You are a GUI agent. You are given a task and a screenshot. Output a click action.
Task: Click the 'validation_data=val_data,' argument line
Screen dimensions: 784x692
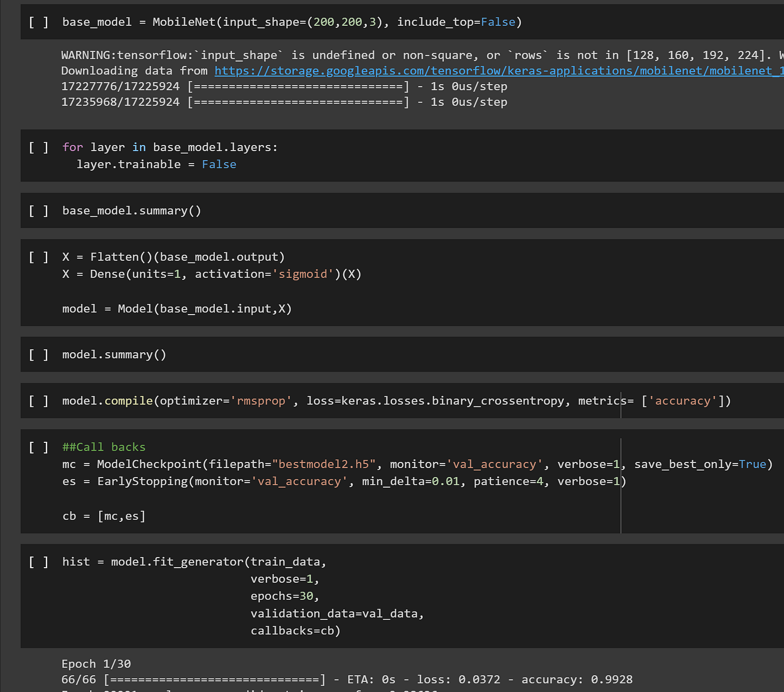[x=337, y=614]
